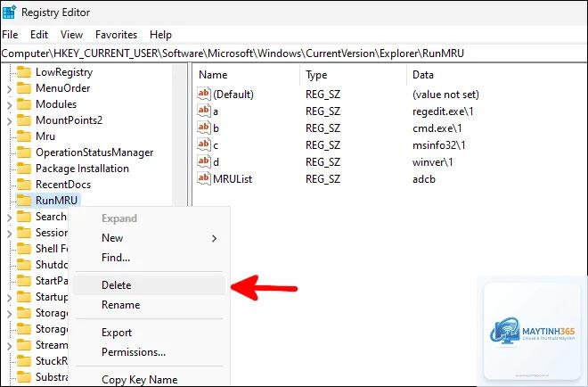Choose Permissions... in the context menu

click(x=150, y=352)
